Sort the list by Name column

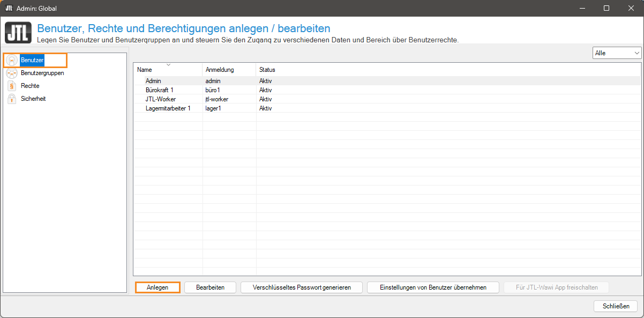167,70
